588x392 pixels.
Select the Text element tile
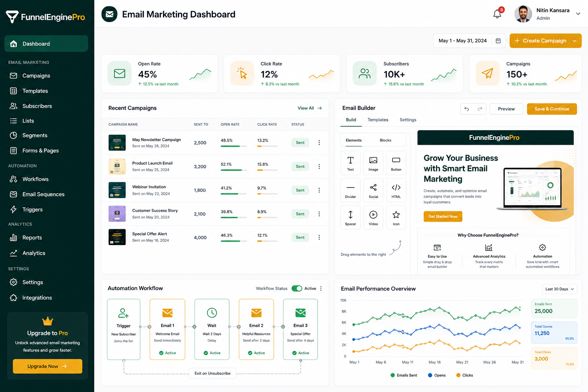click(350, 163)
